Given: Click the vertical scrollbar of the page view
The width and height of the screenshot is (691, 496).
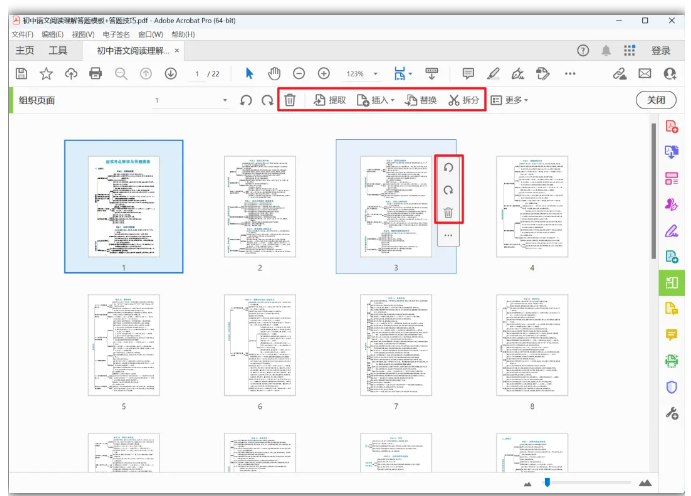Looking at the screenshot, I should (x=654, y=191).
